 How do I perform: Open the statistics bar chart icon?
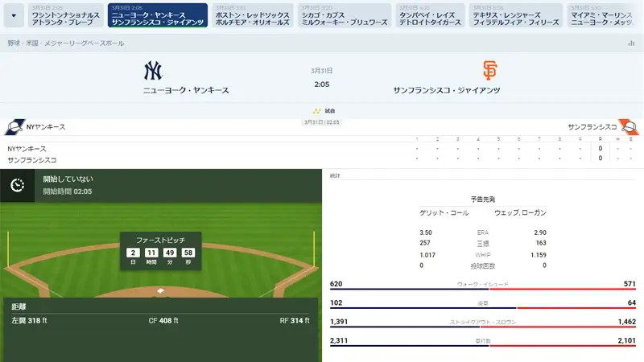coord(631,43)
